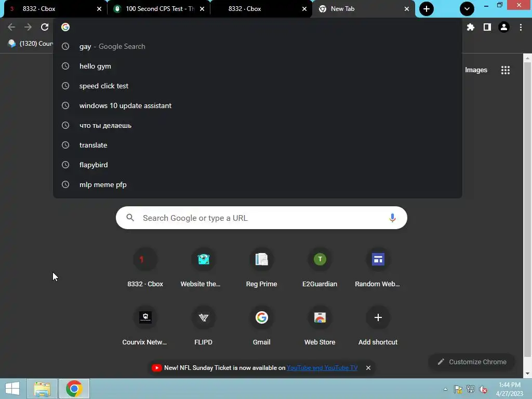Screen dimensions: 532x399
Task: Show hidden tray icons arrow
Action: 445,390
